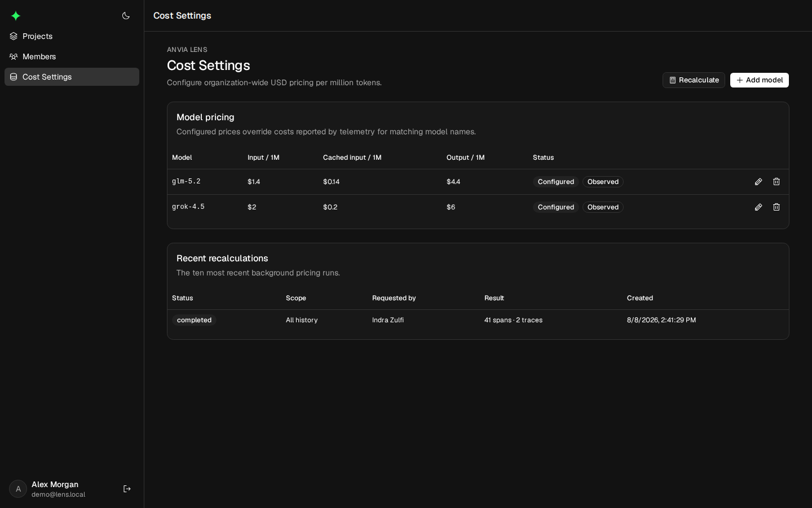Click the Indra Zulfi requester cell

[x=388, y=320]
